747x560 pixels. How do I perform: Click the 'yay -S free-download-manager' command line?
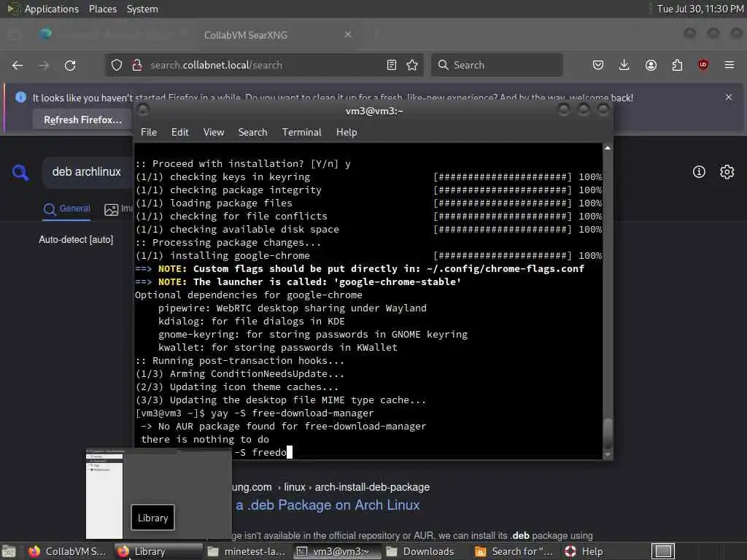click(255, 413)
